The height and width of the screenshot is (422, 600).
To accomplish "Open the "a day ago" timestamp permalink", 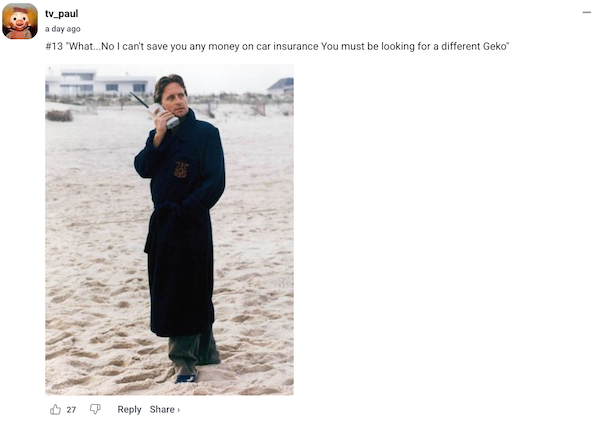I will coord(63,29).
